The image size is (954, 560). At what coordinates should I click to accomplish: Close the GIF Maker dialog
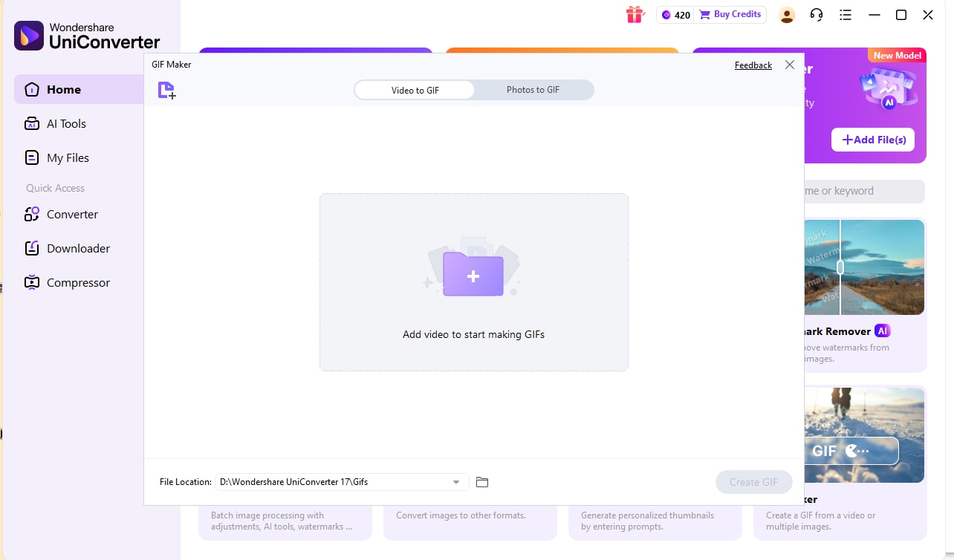coord(790,65)
